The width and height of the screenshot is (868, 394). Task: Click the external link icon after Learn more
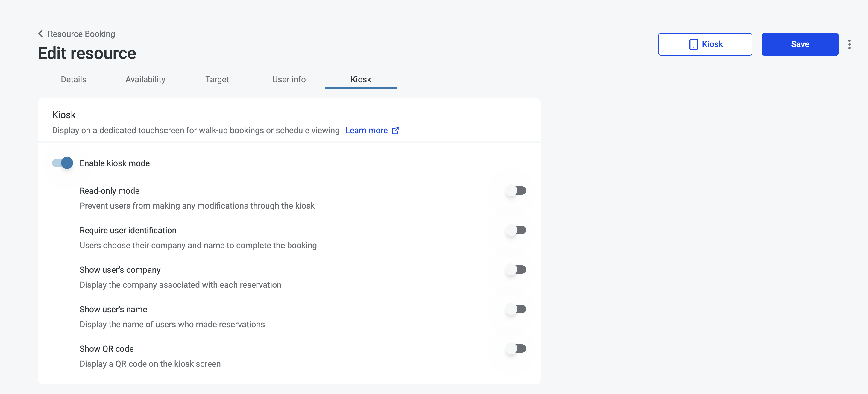pos(396,131)
